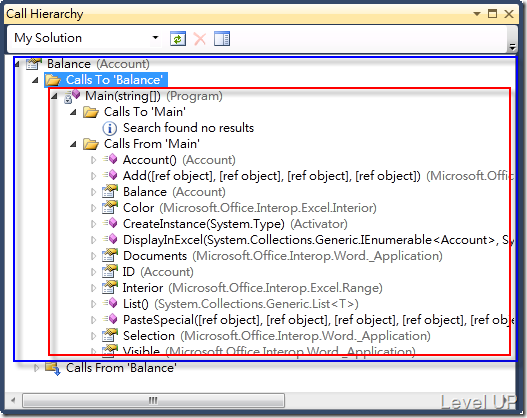Click the root Balance property icon
The image size is (527, 418).
pyautogui.click(x=34, y=63)
